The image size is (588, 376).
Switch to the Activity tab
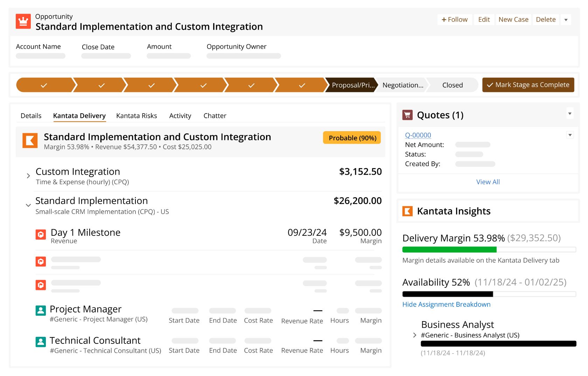(x=180, y=116)
